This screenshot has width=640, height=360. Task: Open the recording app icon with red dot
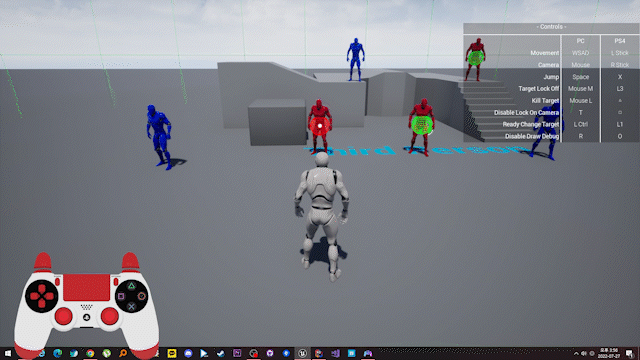point(253,353)
